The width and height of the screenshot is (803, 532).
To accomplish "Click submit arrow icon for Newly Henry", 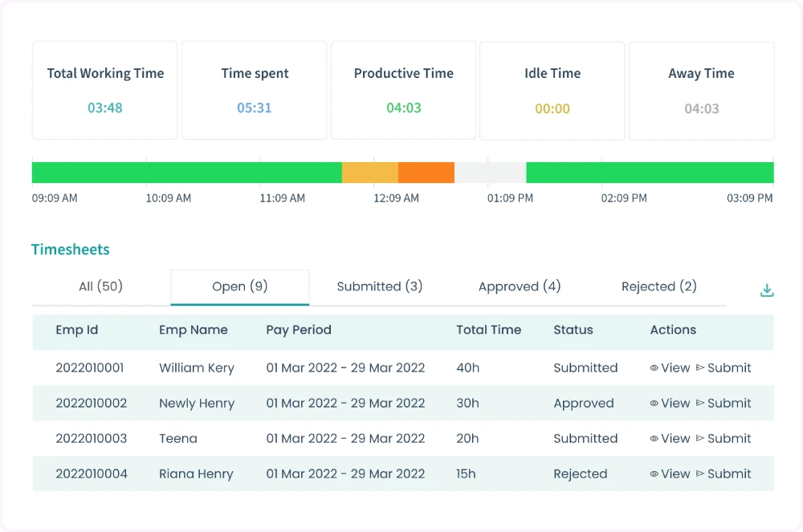I will (x=700, y=403).
